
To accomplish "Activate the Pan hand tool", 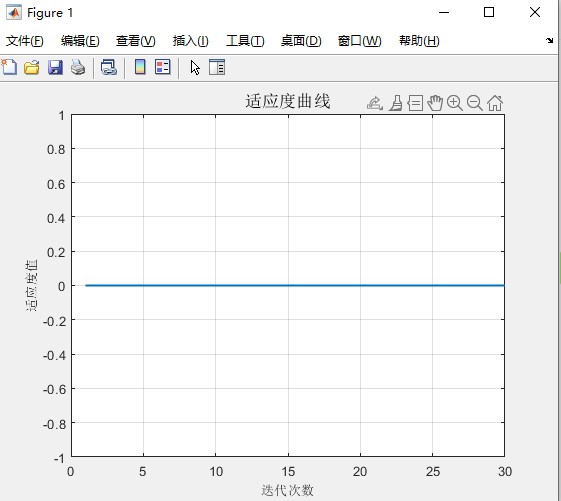I will (x=435, y=103).
